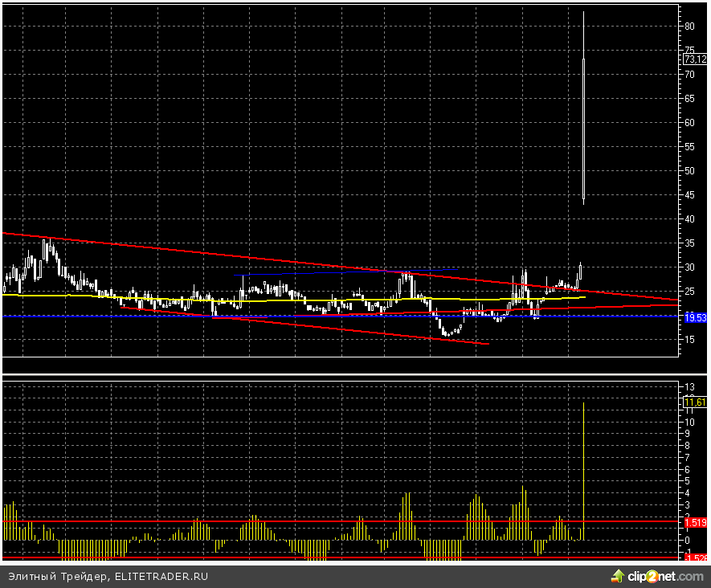This screenshot has width=711, height=588.
Task: Select the tall white candle at far right
Action: click(x=583, y=129)
